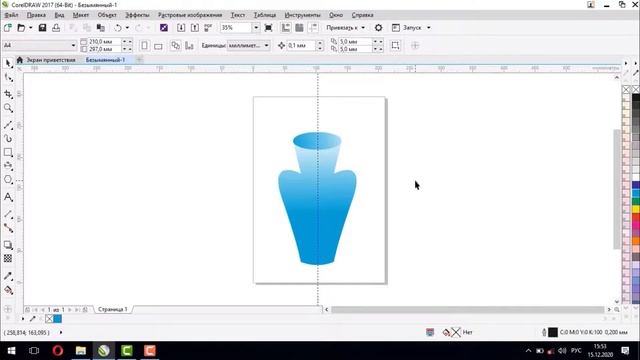Click the Publish to PDF icon

point(208,28)
